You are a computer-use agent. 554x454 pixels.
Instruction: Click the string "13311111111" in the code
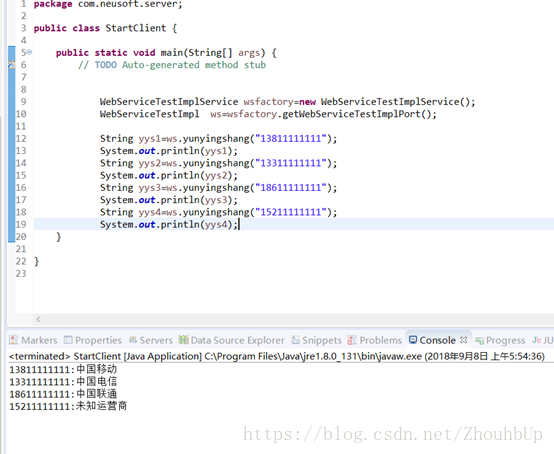pyautogui.click(x=291, y=163)
